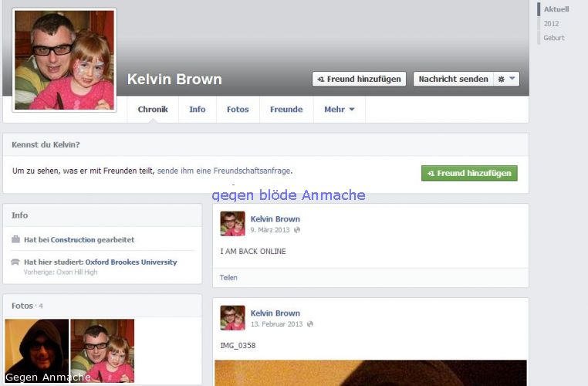Open the large profile picture
Screen dimensions: 588x386
click(64, 60)
